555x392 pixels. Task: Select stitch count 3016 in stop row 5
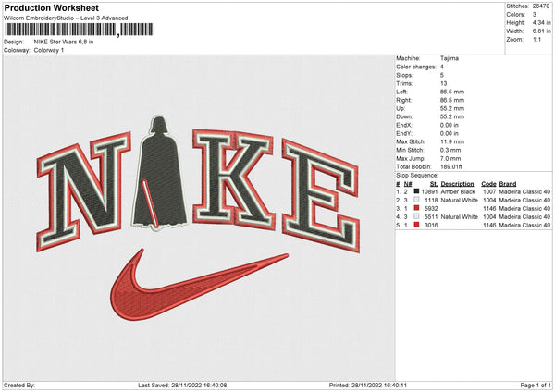tap(431, 225)
